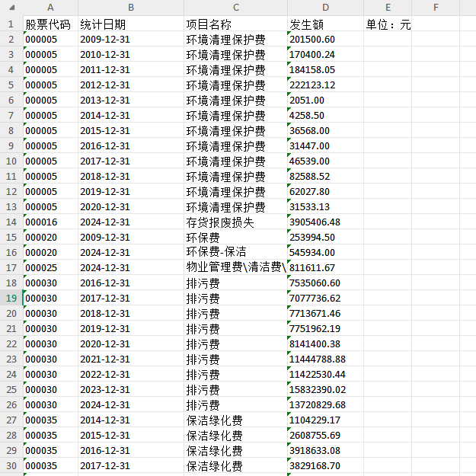Click '保洁绿化费' cell in row 27
This screenshot has height=476, width=476.
(x=235, y=420)
